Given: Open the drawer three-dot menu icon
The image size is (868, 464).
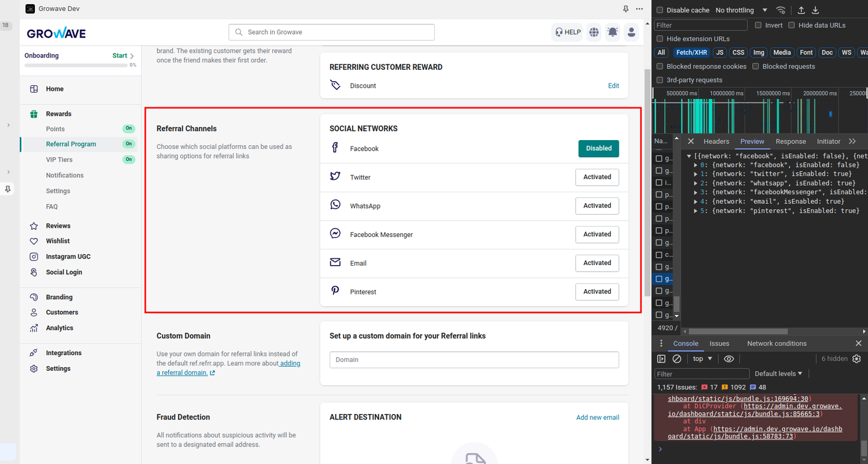Looking at the screenshot, I should pyautogui.click(x=661, y=344).
